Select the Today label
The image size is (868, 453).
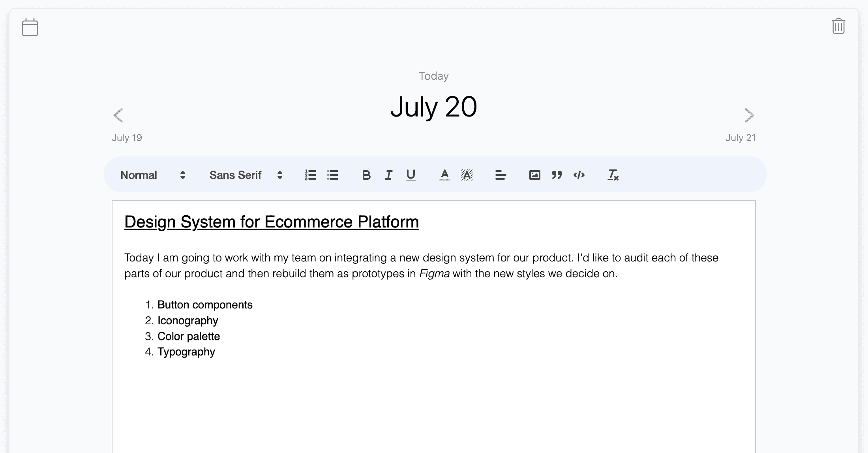coord(433,76)
